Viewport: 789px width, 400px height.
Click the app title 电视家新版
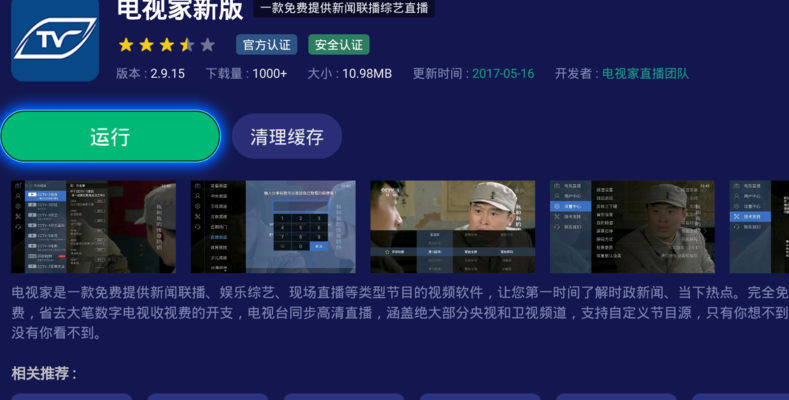pos(180,10)
